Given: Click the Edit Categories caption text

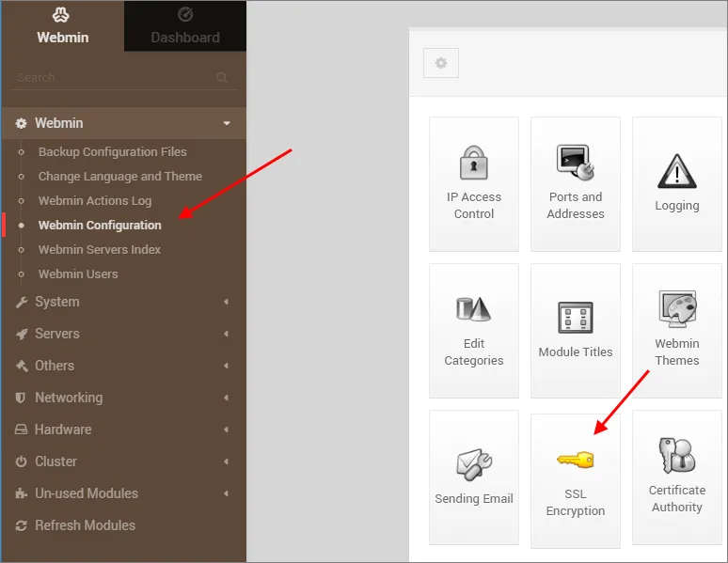Looking at the screenshot, I should click(x=473, y=352).
